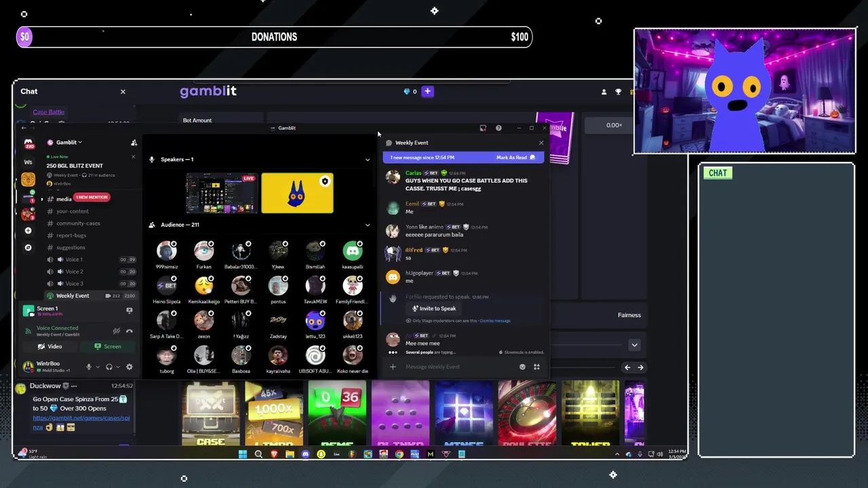Expand the Gamblit dropdown below Fairness

pyautogui.click(x=634, y=345)
